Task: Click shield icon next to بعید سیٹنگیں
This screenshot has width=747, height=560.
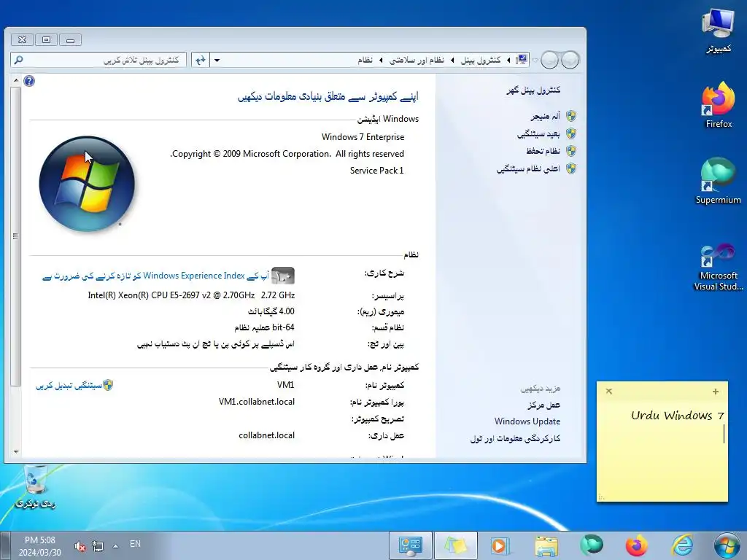Action: tap(571, 134)
